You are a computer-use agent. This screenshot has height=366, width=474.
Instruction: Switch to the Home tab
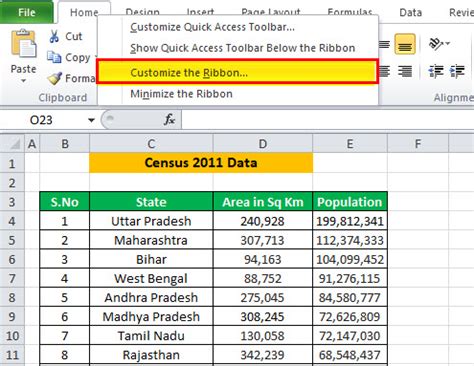click(84, 12)
